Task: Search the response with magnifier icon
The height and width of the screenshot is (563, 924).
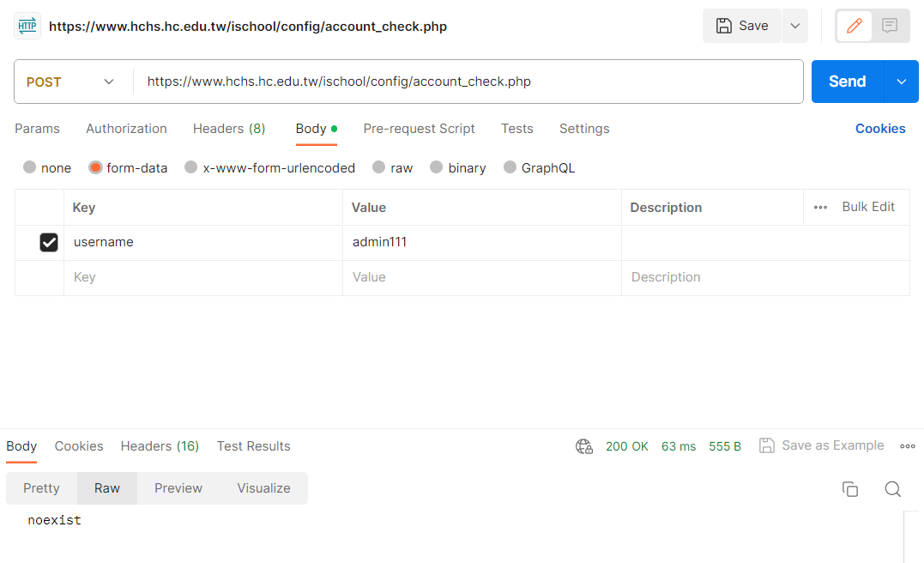Action: click(893, 488)
